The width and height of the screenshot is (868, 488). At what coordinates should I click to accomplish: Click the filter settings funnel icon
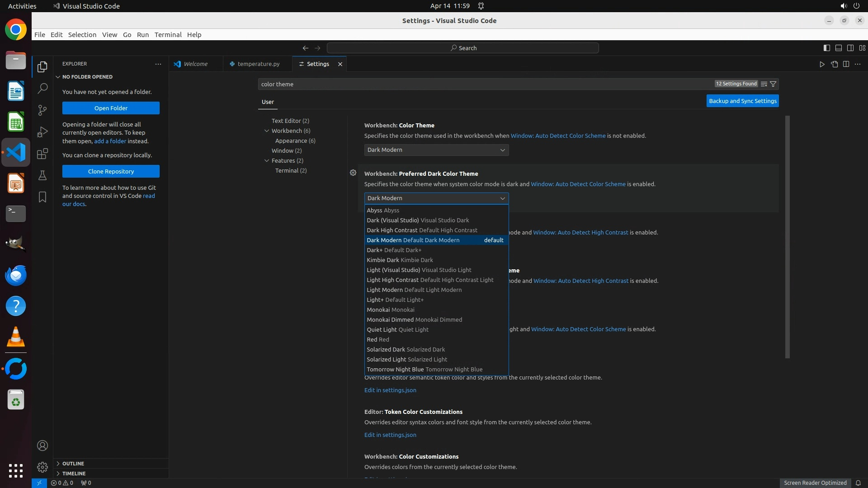pos(773,84)
